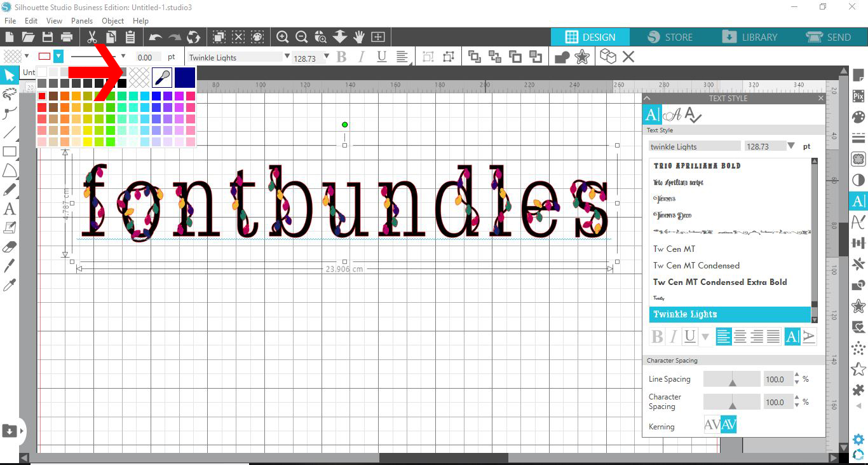The width and height of the screenshot is (868, 465).
Task: Set center text alignment in Text Style panel
Action: point(740,337)
